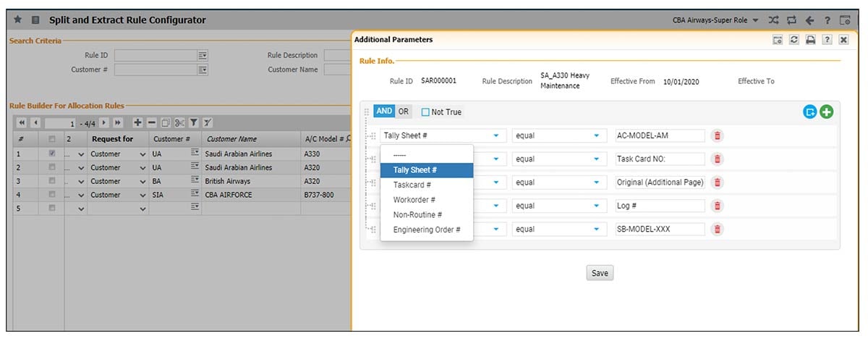868x344 pixels.
Task: Click the green add rule plus icon
Action: (x=826, y=112)
